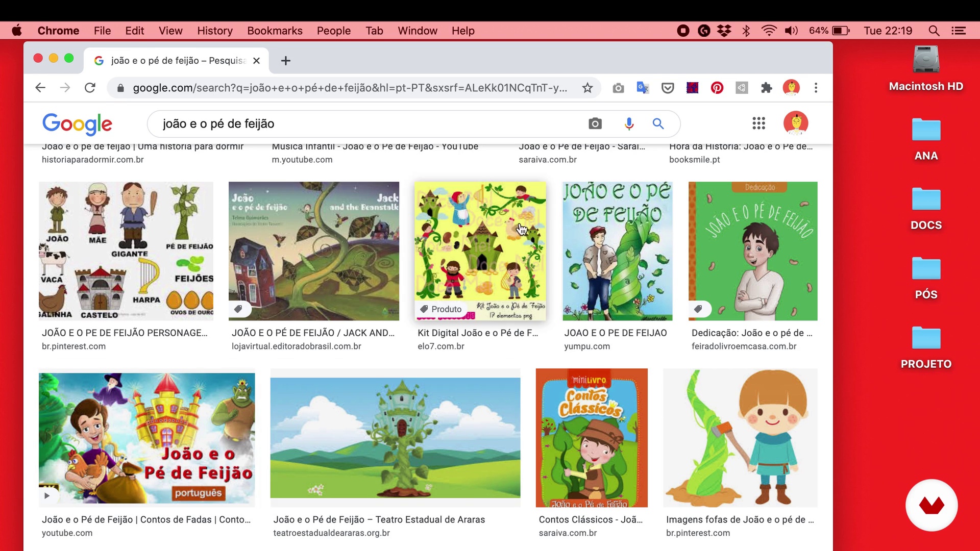
Task: Open Spotlight search magnifier
Action: (x=934, y=31)
